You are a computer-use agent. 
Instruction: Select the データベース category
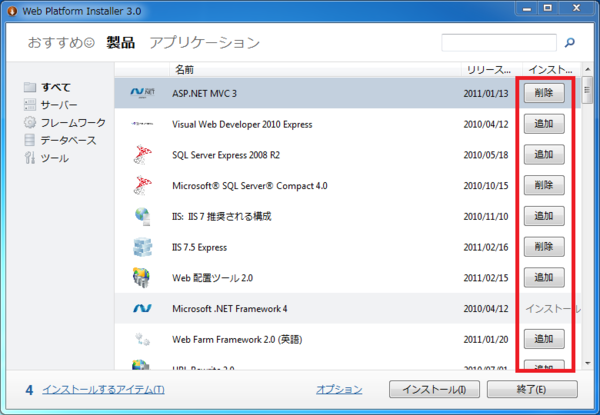[68, 140]
